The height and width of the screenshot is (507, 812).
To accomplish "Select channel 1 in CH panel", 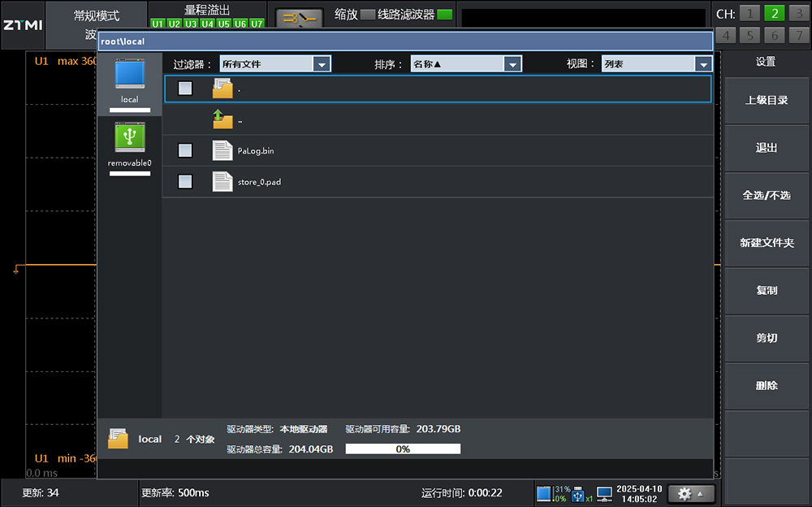I will [750, 13].
